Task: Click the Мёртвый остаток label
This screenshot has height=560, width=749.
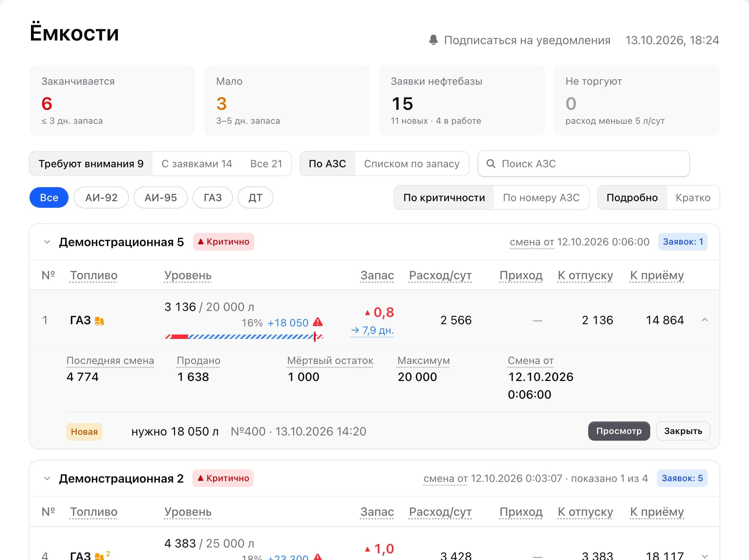Action: pyautogui.click(x=330, y=361)
